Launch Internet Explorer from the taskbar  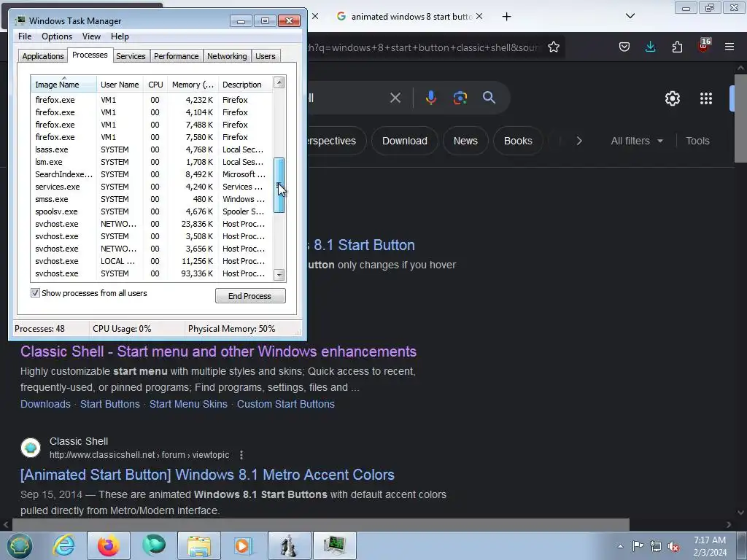pyautogui.click(x=64, y=545)
